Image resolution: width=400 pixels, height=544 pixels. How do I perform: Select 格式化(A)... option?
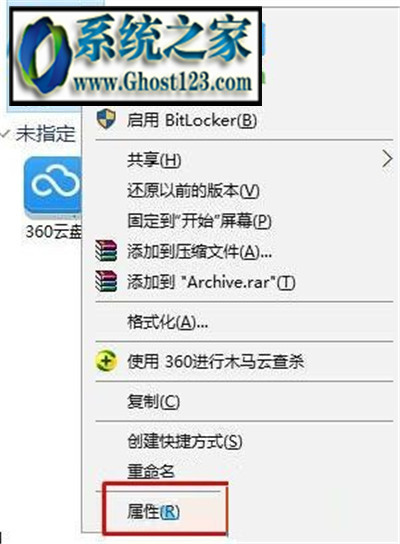coord(168,322)
